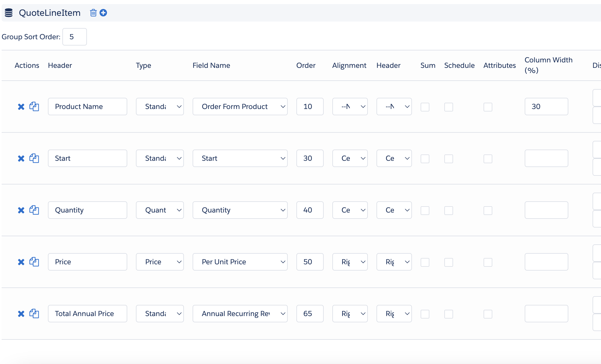This screenshot has width=601, height=364.
Task: Click the QuoteLineItem database icon
Action: [9, 13]
